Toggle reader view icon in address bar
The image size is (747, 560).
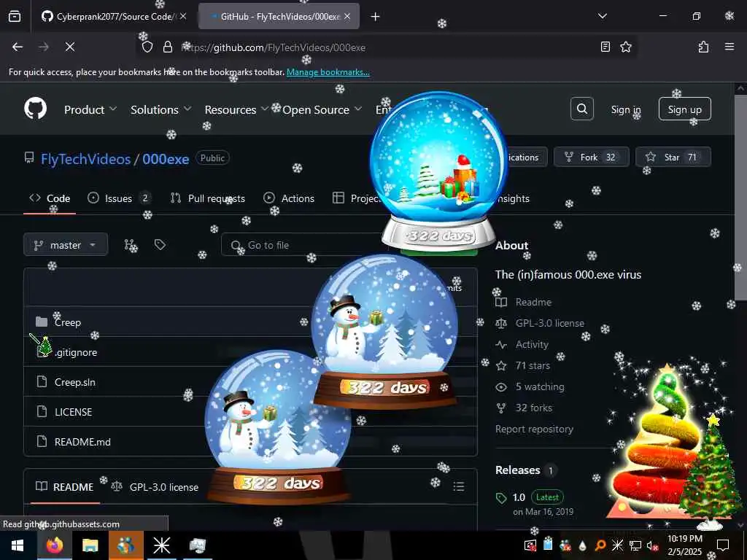[x=605, y=47]
